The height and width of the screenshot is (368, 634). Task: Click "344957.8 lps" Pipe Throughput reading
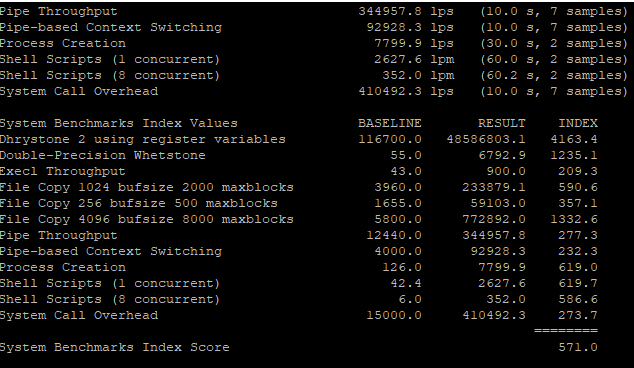click(x=406, y=11)
